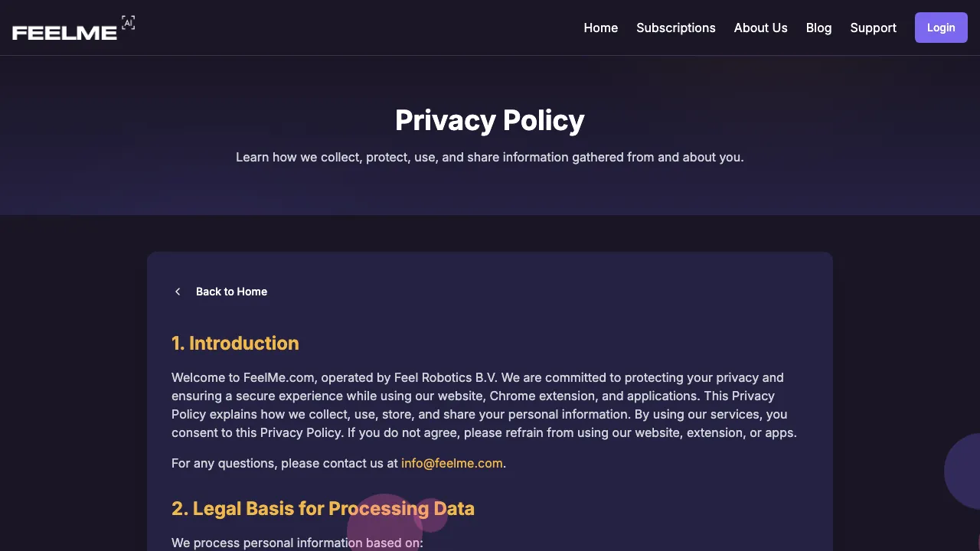Click the 2. Legal Basis for Processing Data heading
The image size is (980, 551).
pos(322,508)
